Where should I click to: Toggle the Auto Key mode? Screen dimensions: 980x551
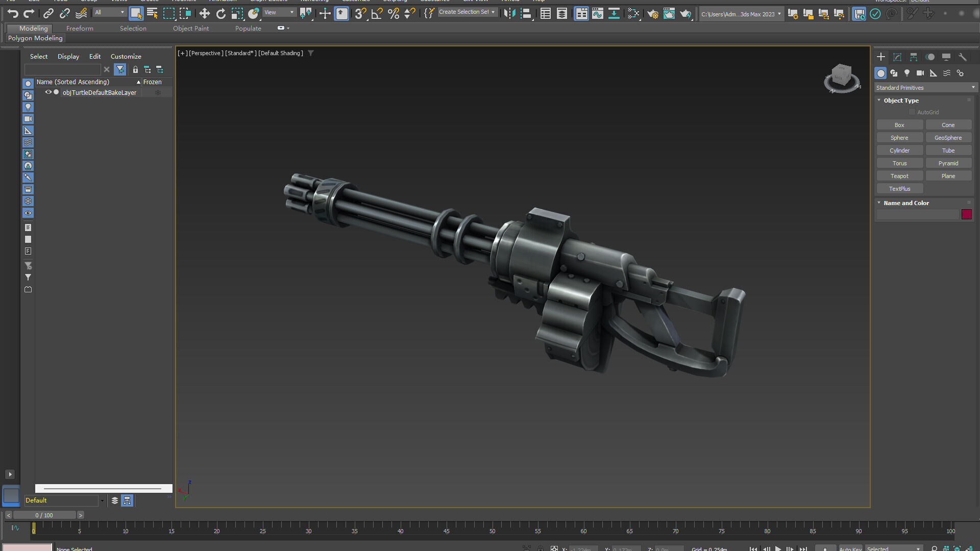[850, 548]
